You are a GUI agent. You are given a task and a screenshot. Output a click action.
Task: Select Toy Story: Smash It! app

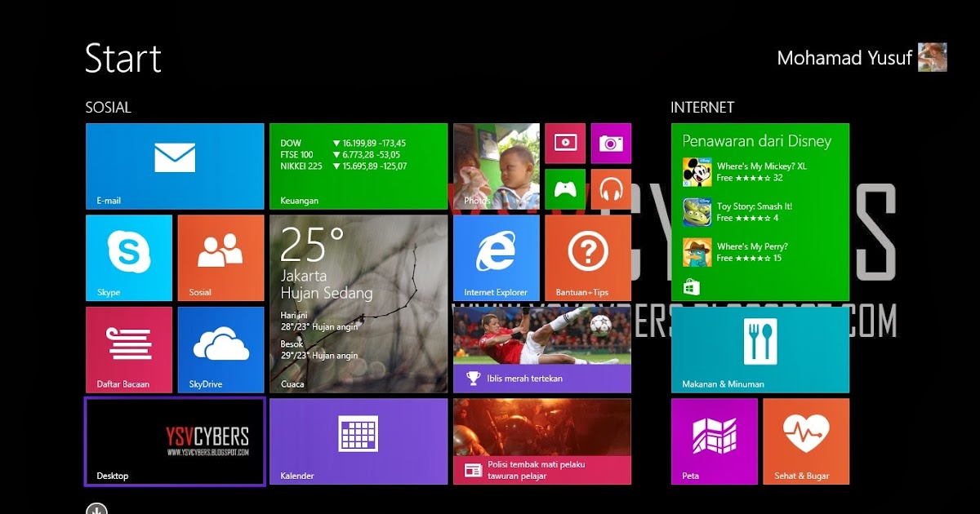(737, 212)
